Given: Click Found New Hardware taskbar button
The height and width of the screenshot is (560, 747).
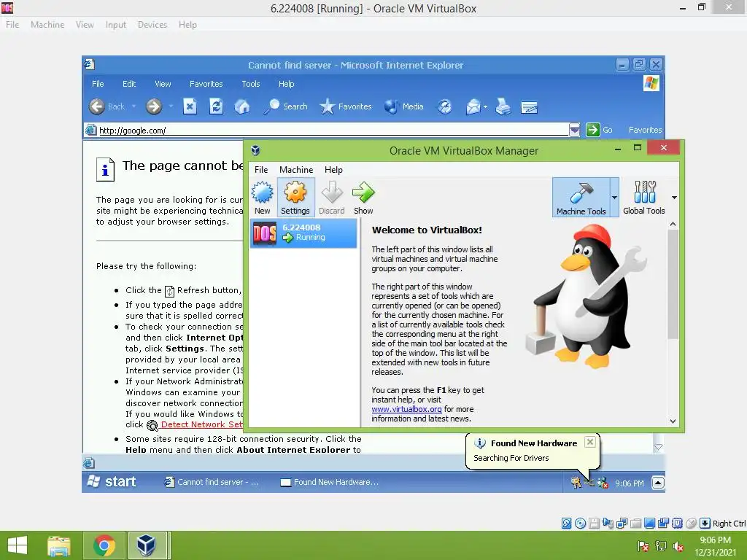Looking at the screenshot, I should [330, 483].
